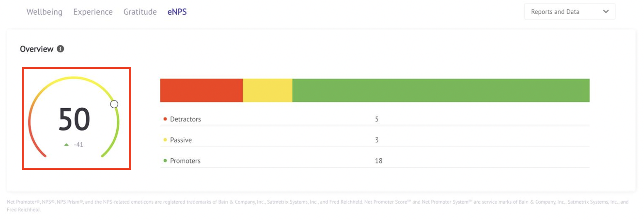Viewport: 644px width, 220px height.
Task: Open the Experience section
Action: click(93, 12)
